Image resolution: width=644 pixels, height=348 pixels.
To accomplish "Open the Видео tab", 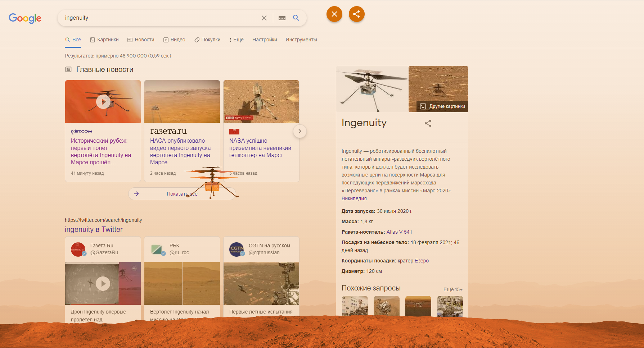I will 174,40.
